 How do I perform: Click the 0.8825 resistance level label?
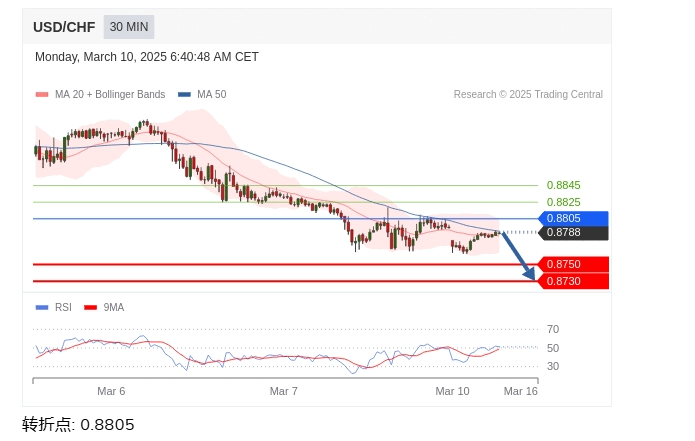click(x=563, y=202)
